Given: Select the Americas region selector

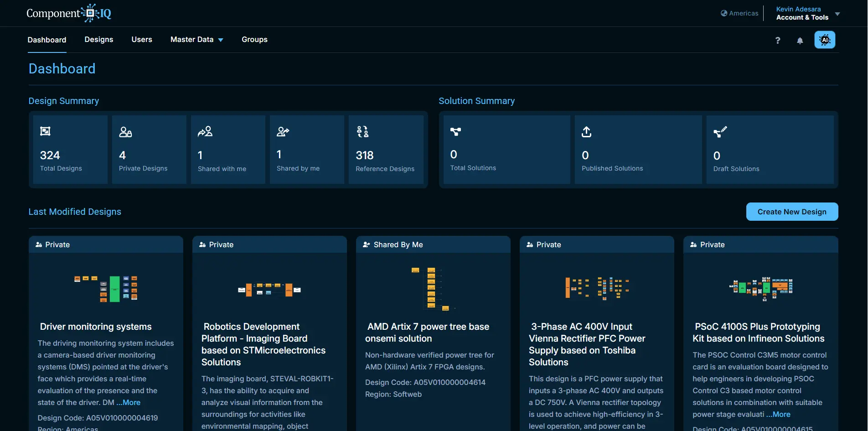Looking at the screenshot, I should [739, 13].
